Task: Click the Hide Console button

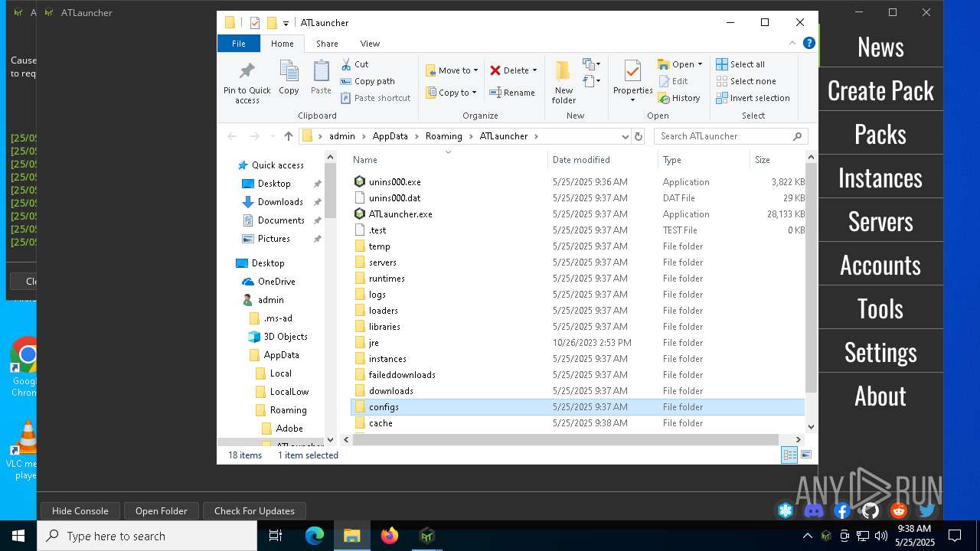Action: pyautogui.click(x=80, y=510)
